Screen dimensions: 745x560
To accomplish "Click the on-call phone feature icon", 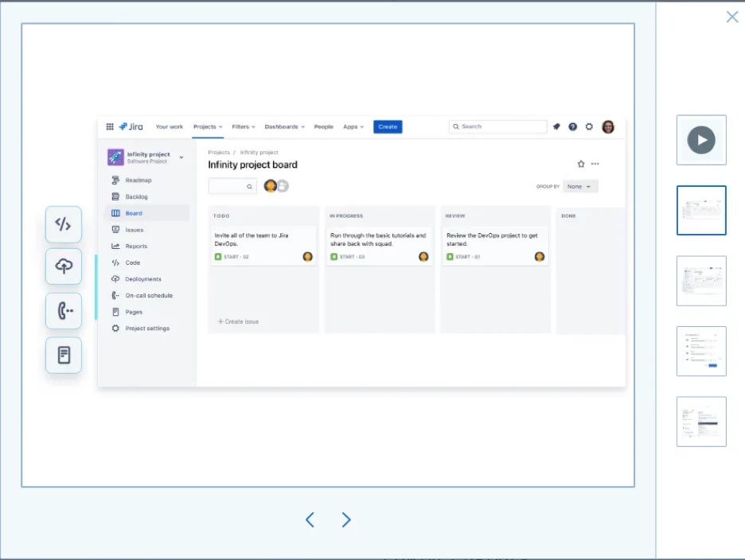I will click(64, 311).
